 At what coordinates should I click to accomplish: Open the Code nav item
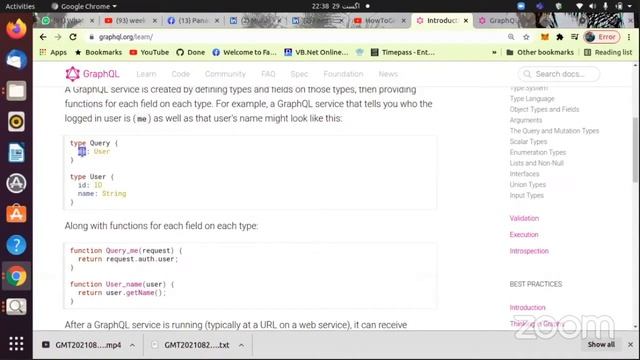point(180,74)
